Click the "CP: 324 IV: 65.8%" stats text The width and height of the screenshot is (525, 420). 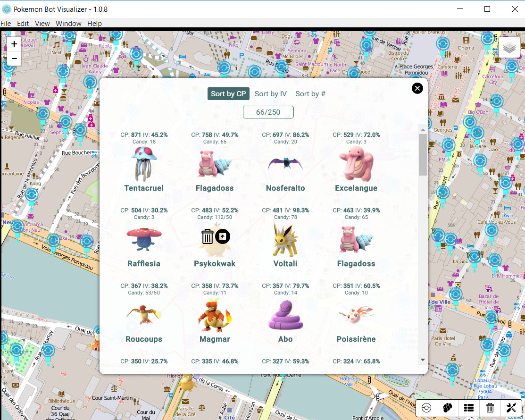[x=356, y=361]
